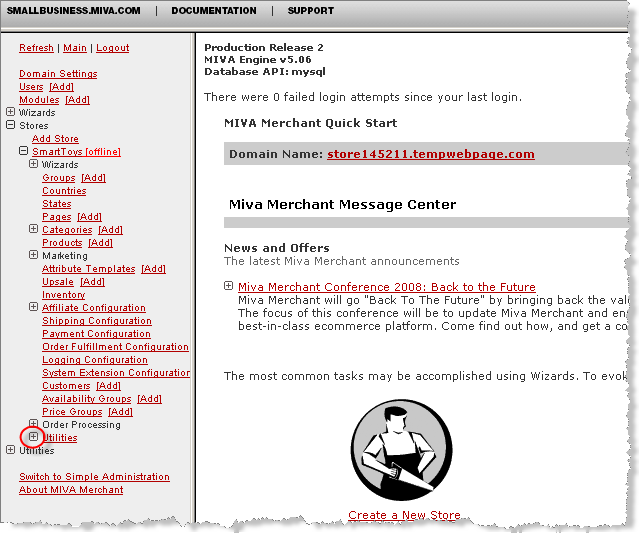
Task: Expand Wizards under SmartToys store
Action: coord(33,164)
